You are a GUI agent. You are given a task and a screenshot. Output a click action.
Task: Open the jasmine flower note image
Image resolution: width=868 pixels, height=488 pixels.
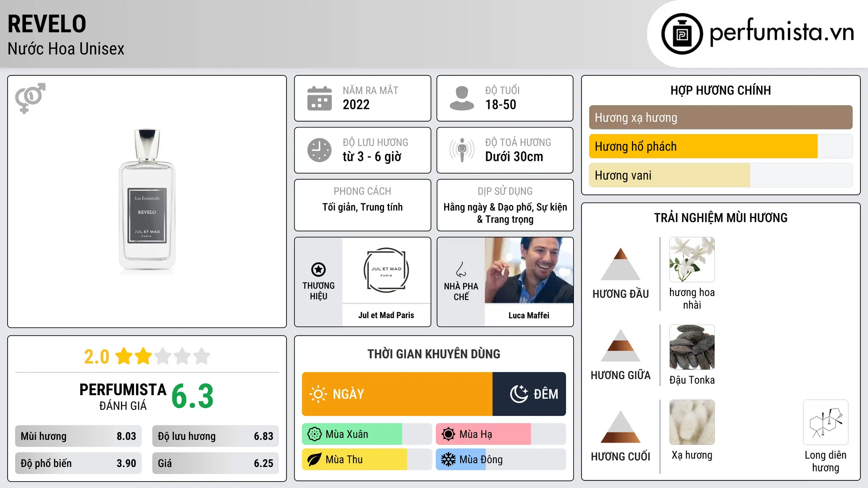692,259
